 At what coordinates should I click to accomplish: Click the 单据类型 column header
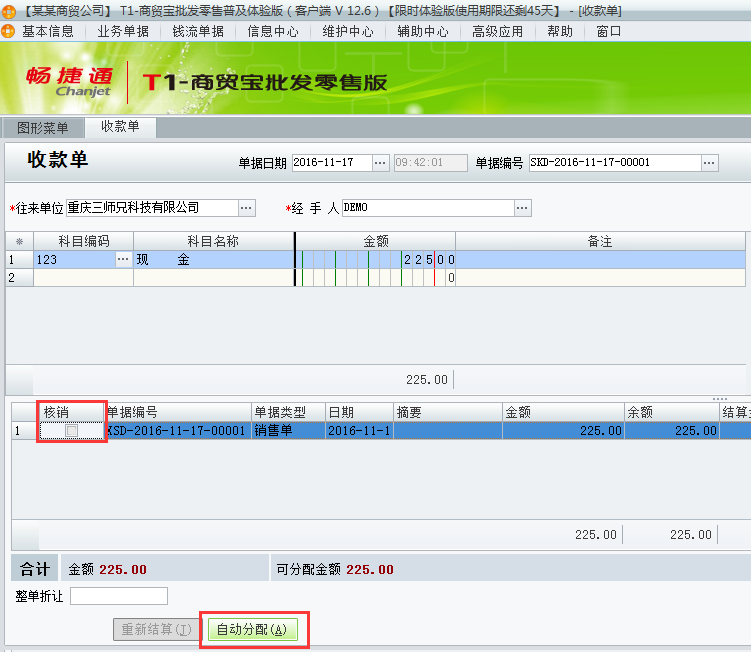pos(288,412)
